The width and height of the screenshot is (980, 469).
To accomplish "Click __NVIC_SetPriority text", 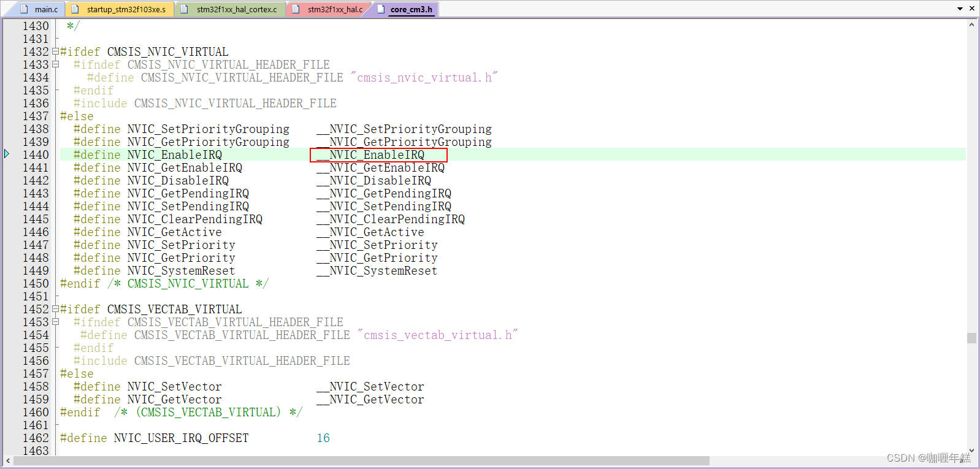I will pos(377,245).
